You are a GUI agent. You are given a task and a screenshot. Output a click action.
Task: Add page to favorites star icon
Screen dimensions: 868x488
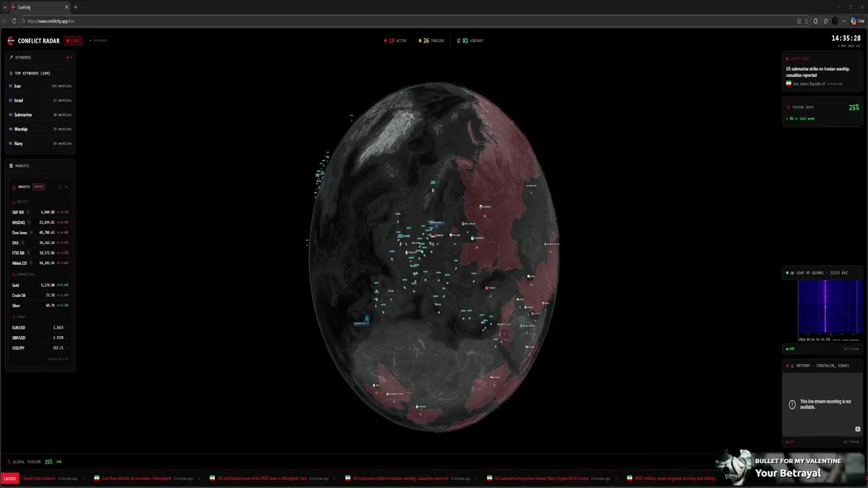[x=807, y=21]
